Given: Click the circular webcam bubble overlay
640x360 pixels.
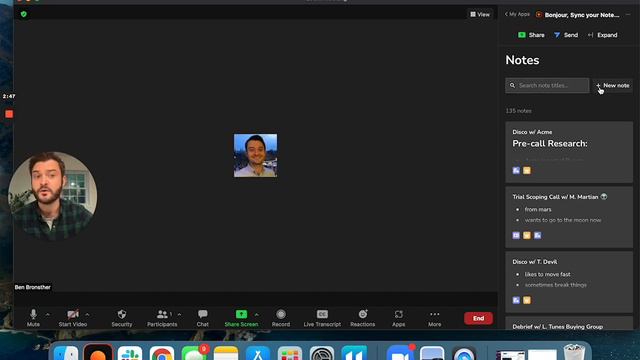Looking at the screenshot, I should coord(53,196).
